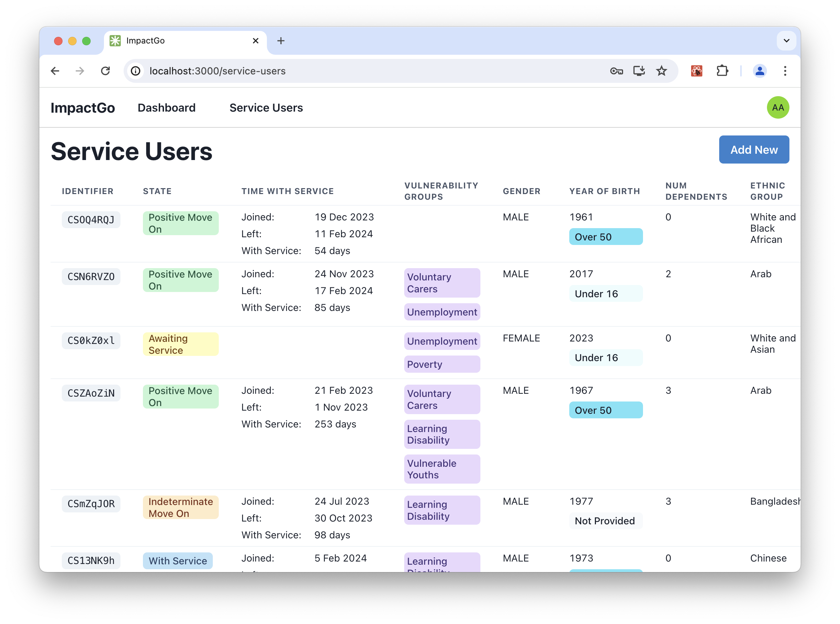The image size is (840, 624).
Task: Click the joined date 19 Dec 2023
Action: 344,218
